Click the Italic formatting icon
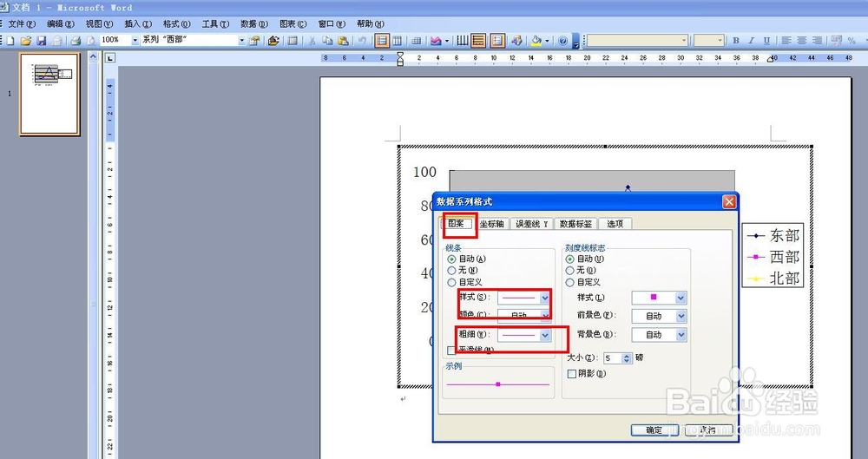This screenshot has width=868, height=459. point(751,41)
